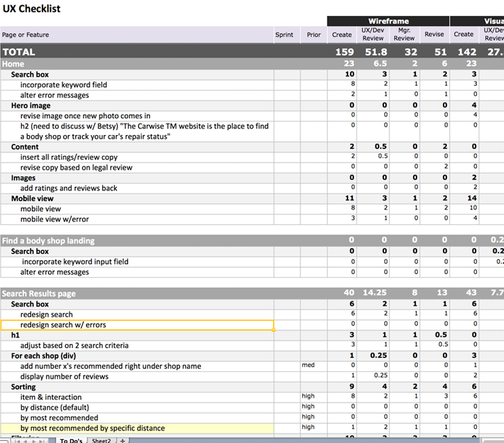This screenshot has width=504, height=443.
Task: Open the Sheet2 tab
Action: [x=101, y=440]
